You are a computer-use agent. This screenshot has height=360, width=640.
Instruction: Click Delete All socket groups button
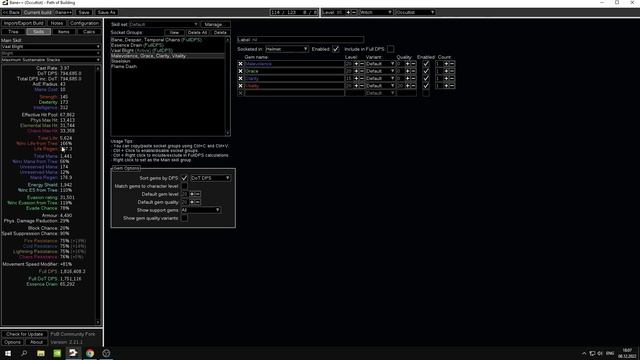click(197, 32)
